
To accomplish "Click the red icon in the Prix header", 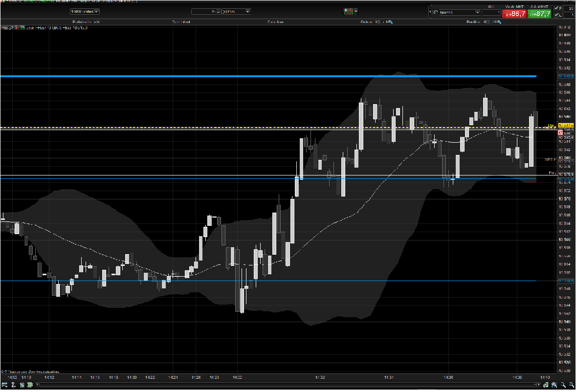I will coord(17,28).
